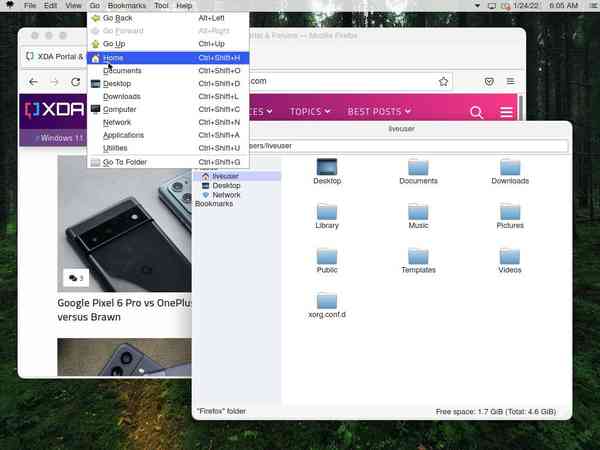Click the Bookmarks heading in file manager sidebar
Screen dimensions: 600x450
pos(214,204)
